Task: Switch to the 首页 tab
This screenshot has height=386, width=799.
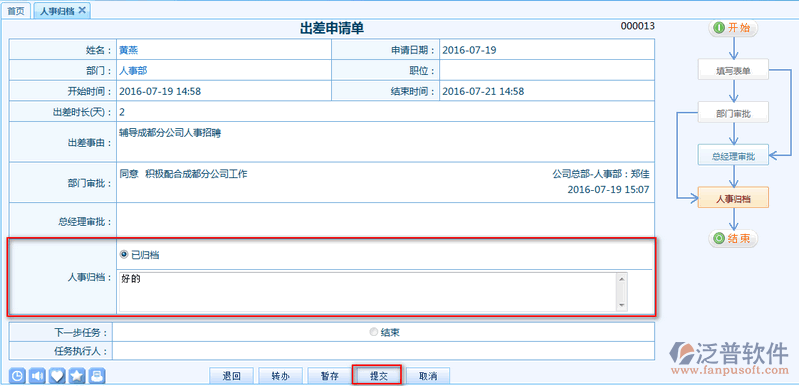Action: 16,11
